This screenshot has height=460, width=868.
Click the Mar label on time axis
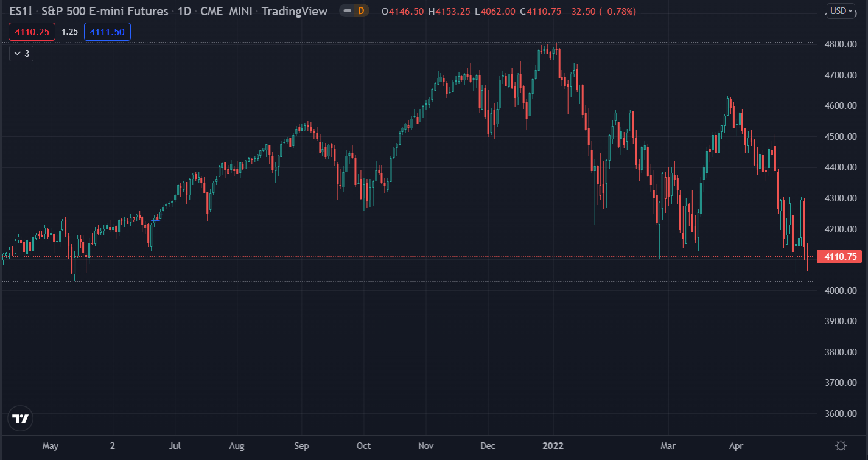(668, 446)
